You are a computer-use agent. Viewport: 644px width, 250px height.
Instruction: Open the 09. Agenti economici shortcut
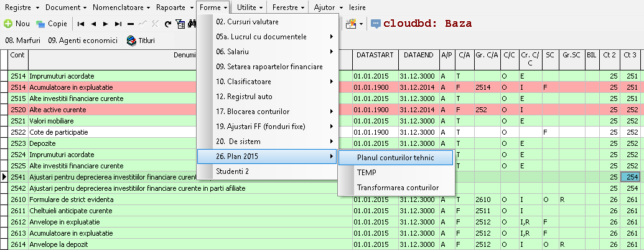(83, 41)
